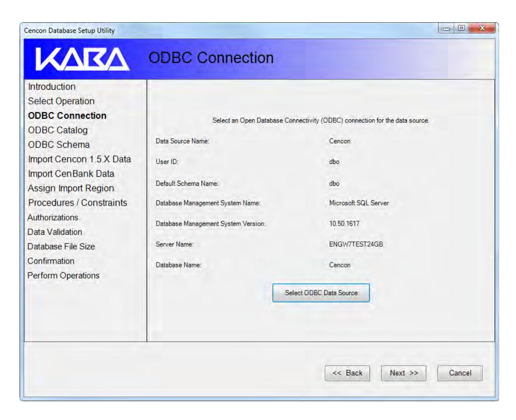Click the Select ODBC Data Source button
Image resolution: width=516 pixels, height=420 pixels.
(x=321, y=293)
